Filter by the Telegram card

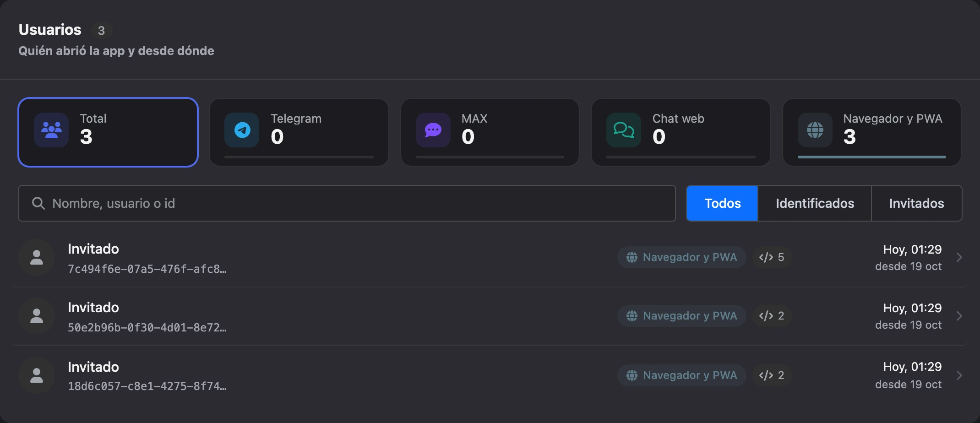pos(299,132)
